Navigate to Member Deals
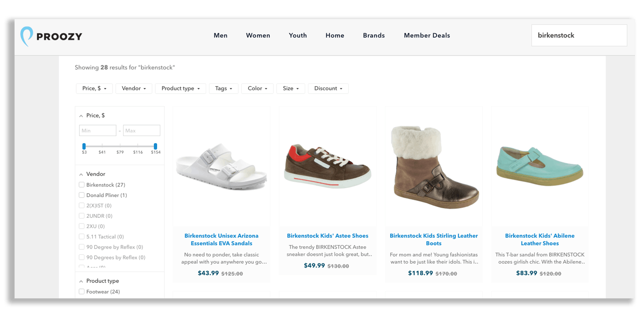The image size is (644, 317). click(426, 35)
